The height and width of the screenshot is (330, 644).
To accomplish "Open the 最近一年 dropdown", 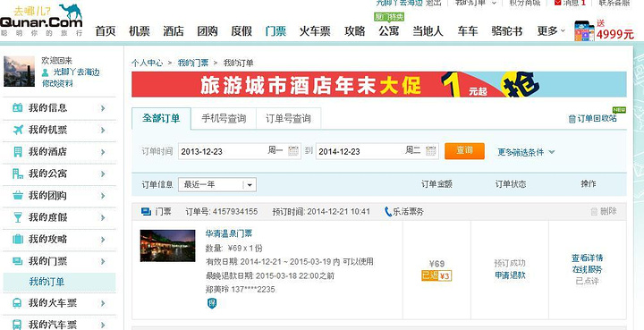I will [217, 185].
